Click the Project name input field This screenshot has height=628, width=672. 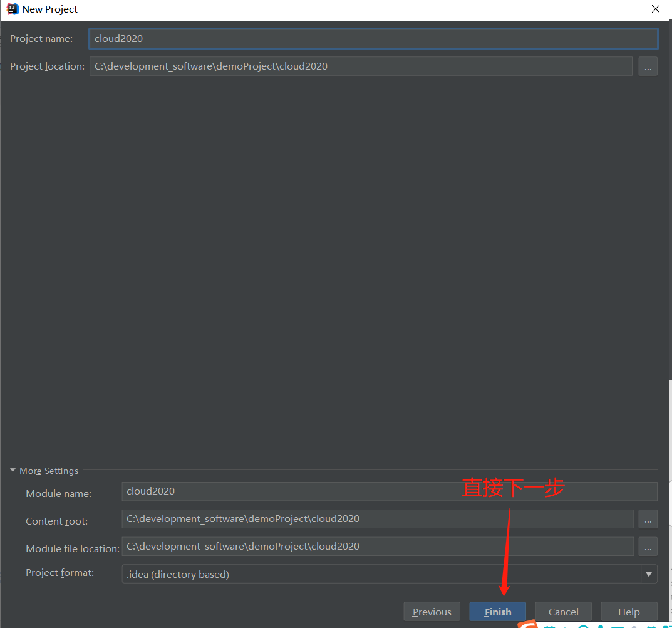(373, 39)
